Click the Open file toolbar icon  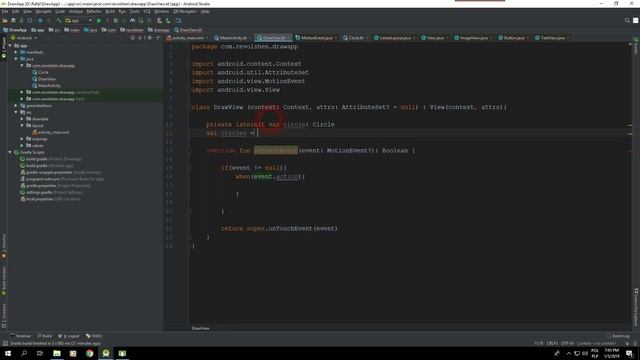(x=5, y=20)
